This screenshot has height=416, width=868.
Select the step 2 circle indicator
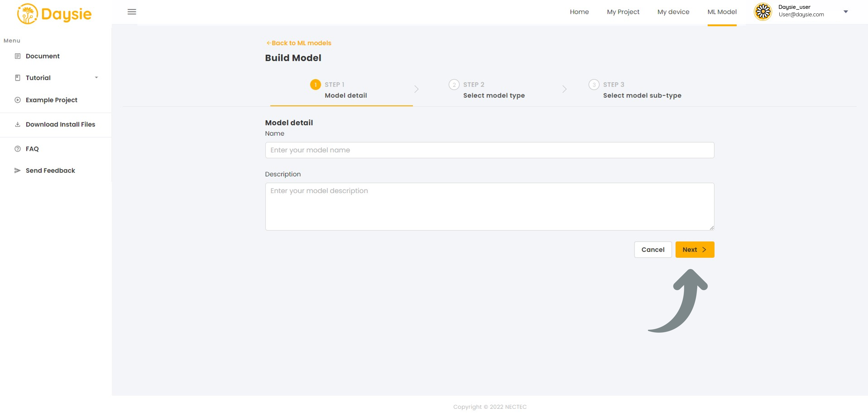tap(454, 85)
